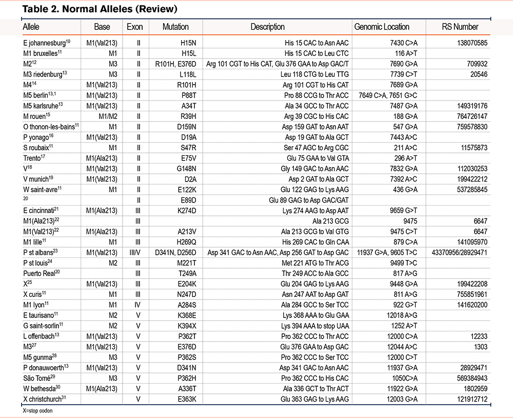Click the 'L offenbach' allele cell
Image resolution: width=513 pixels, height=420 pixels.
click(39, 336)
